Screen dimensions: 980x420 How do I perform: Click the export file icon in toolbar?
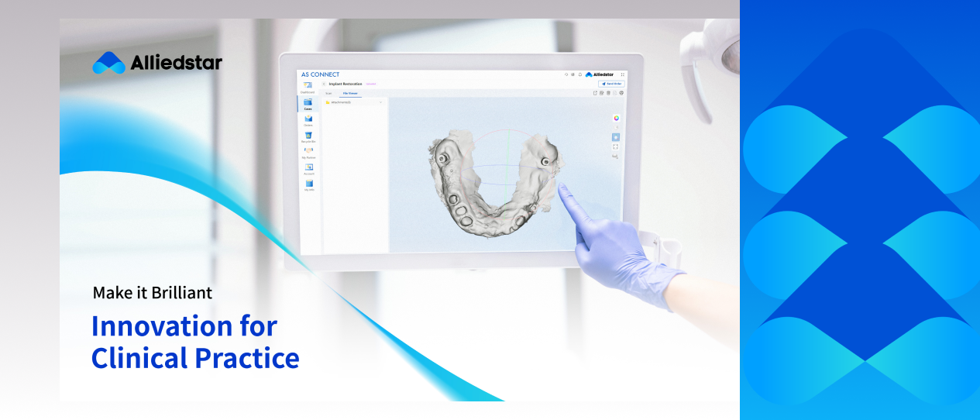595,93
